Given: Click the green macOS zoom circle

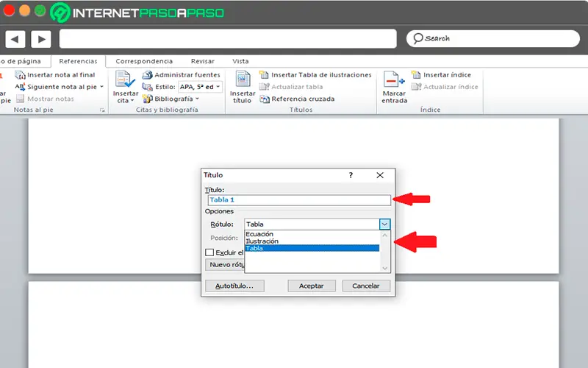Looking at the screenshot, I should point(40,10).
